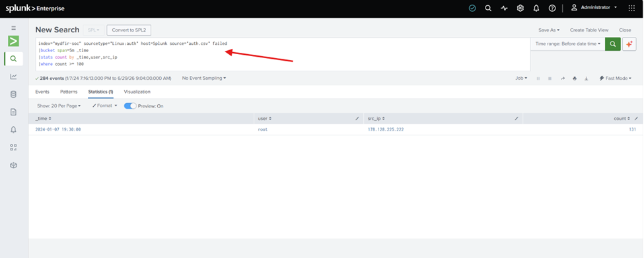Print the search results
The image size is (644, 258).
575,79
